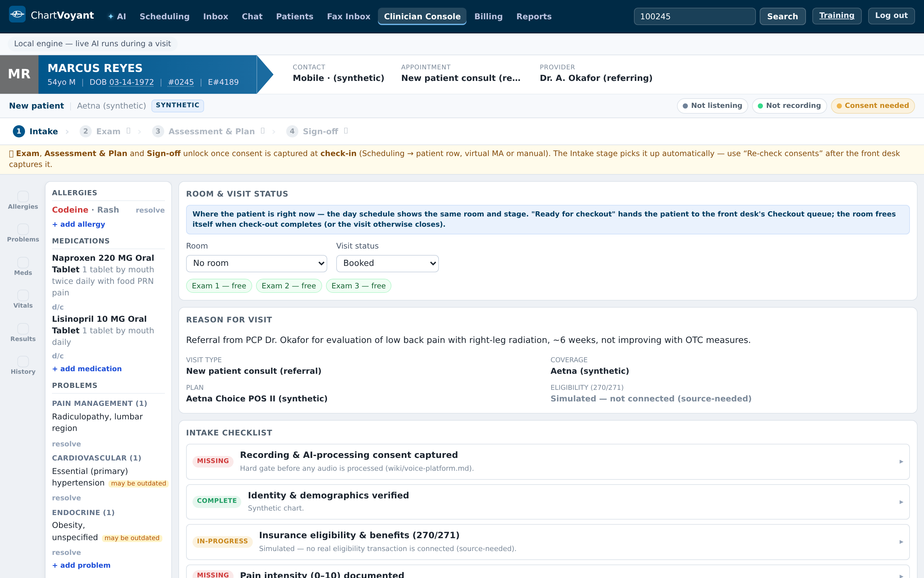Open the Billing section
Viewport: 924px width, 578px height.
tap(488, 16)
